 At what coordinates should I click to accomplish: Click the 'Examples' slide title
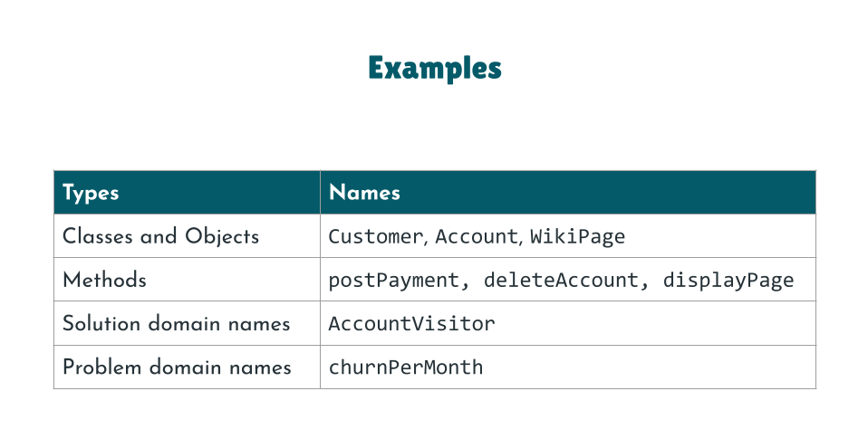click(434, 68)
